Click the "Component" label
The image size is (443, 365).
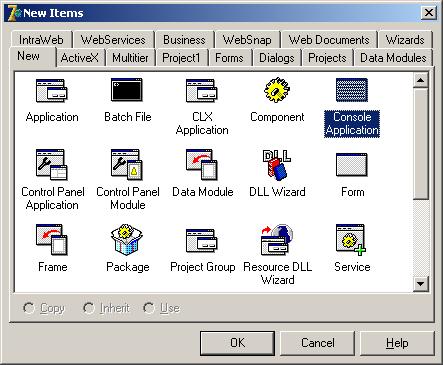pos(277,117)
